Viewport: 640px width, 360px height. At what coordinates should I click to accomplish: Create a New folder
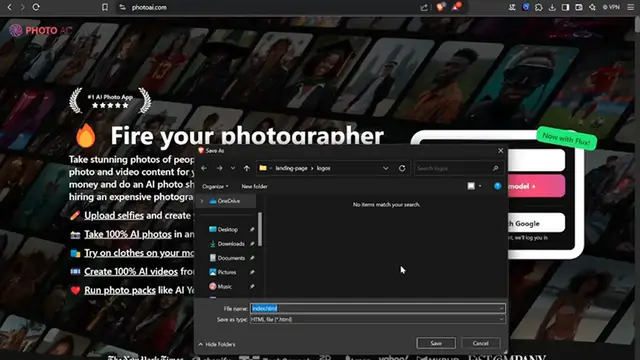(x=254, y=187)
